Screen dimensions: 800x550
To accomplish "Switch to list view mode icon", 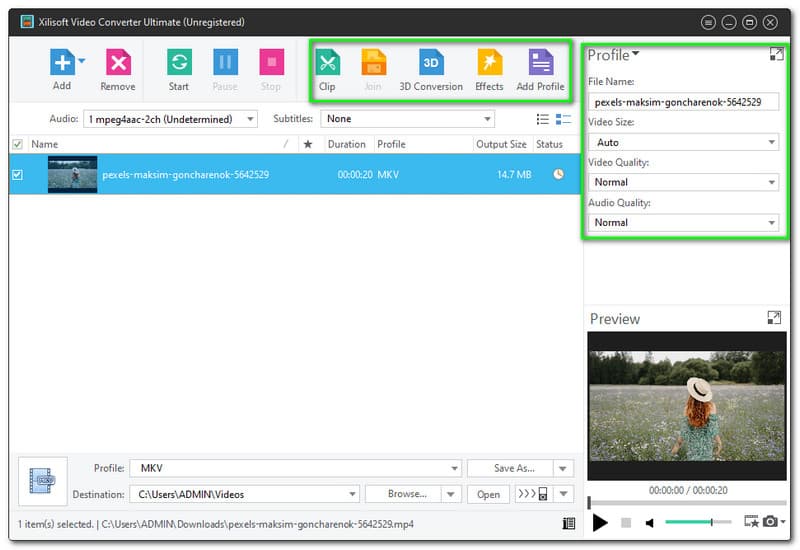I will coord(543,119).
